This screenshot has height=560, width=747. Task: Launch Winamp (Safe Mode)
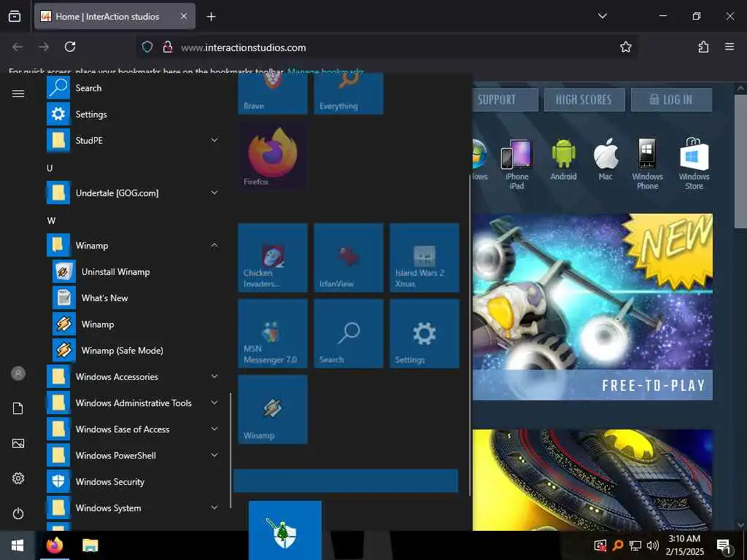pyautogui.click(x=136, y=351)
